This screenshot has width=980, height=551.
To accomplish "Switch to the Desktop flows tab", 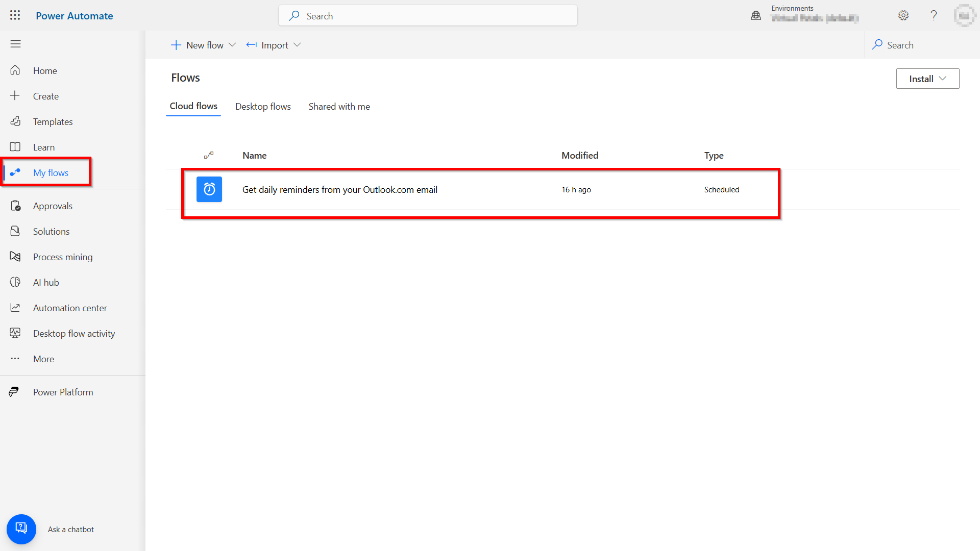I will pos(263,106).
